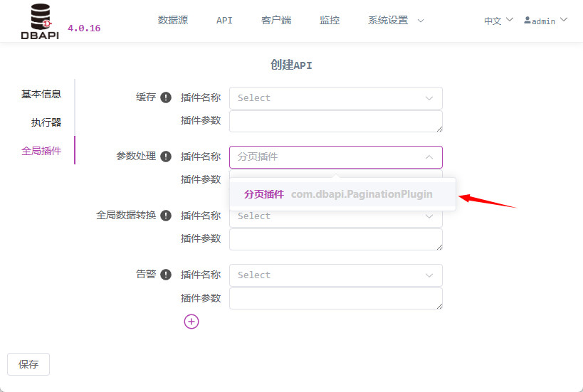Open the cache info tooltip icon
The image size is (583, 392).
pos(166,97)
